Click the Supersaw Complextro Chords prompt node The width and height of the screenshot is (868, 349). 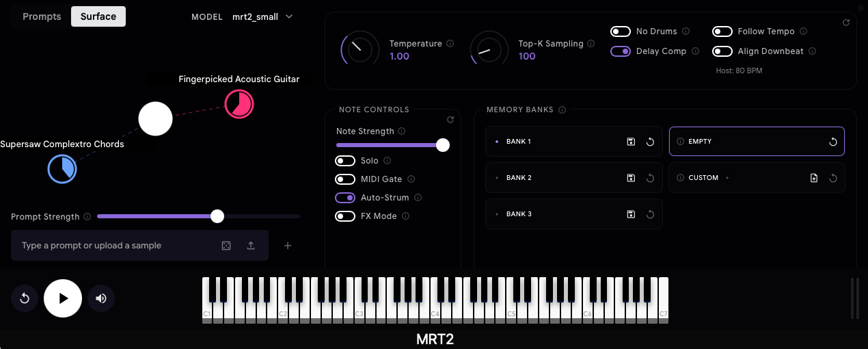[62, 168]
